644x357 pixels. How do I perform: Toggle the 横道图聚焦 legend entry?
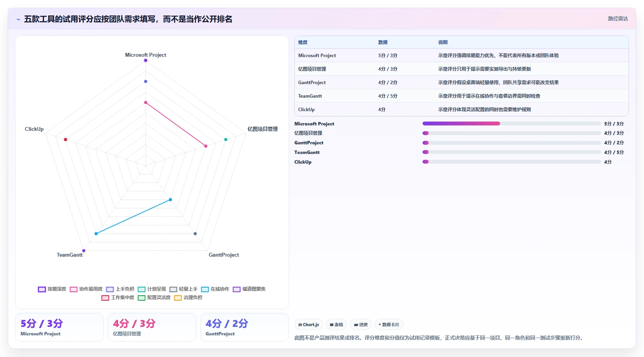249,289
